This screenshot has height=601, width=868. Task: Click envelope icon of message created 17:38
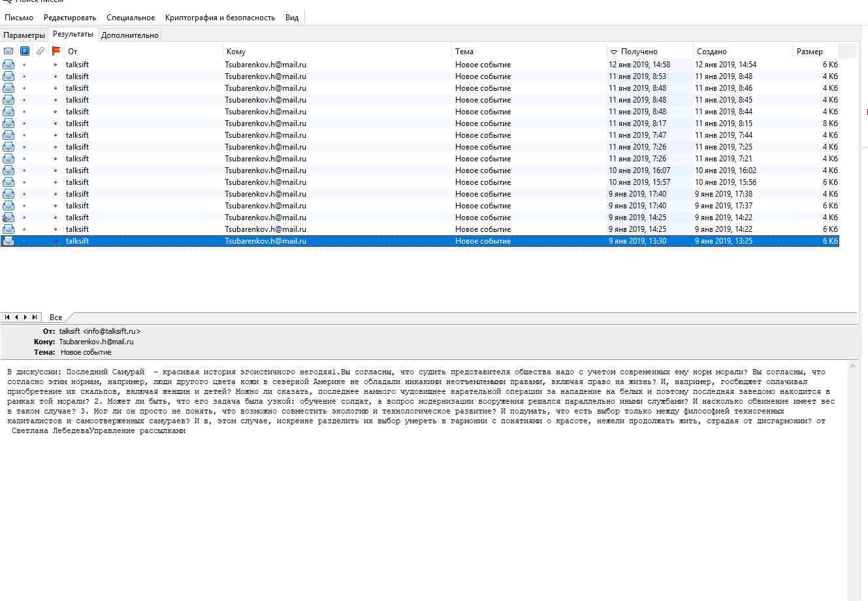point(8,194)
